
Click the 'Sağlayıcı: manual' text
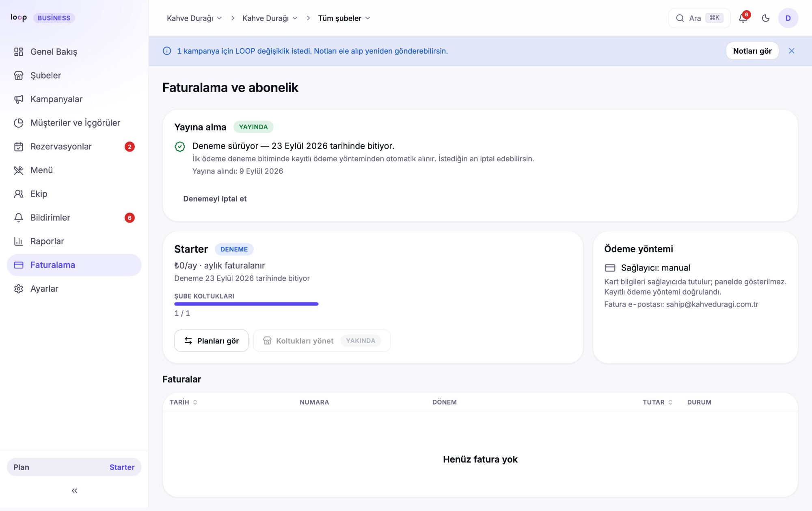[656, 268]
